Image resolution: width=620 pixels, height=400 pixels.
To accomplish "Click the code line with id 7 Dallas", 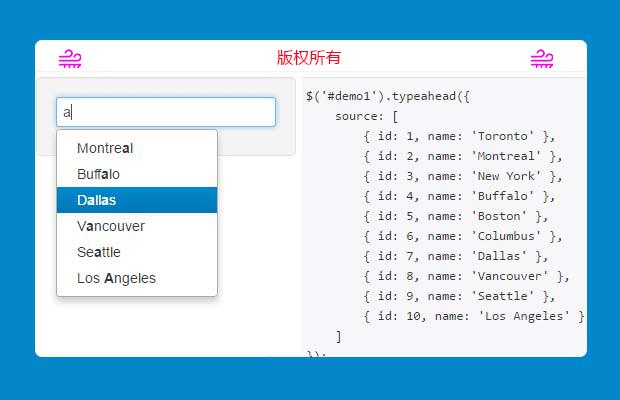I will [x=456, y=256].
